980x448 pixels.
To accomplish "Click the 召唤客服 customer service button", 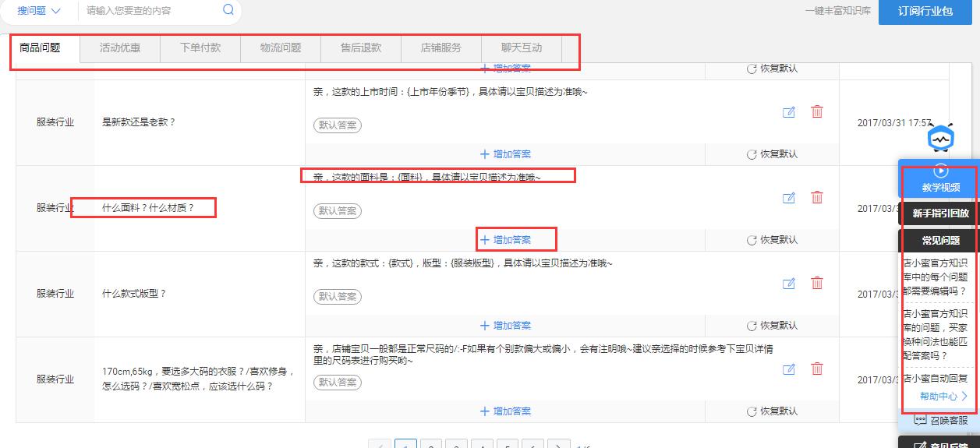I will pyautogui.click(x=940, y=421).
